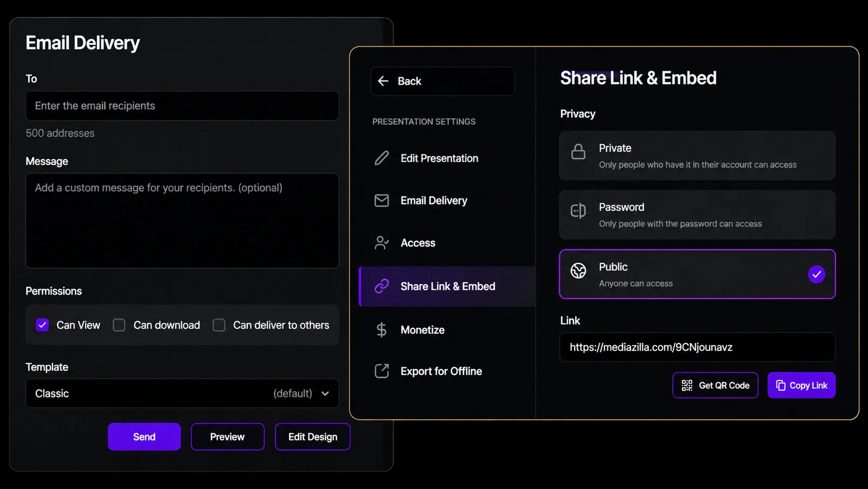This screenshot has height=489, width=868.
Task: Click the email recipients input field
Action: point(182,106)
